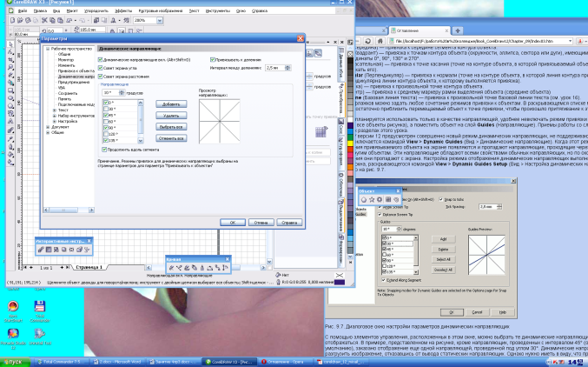Click first icon in Curve floating toolbar

[x=171, y=268]
